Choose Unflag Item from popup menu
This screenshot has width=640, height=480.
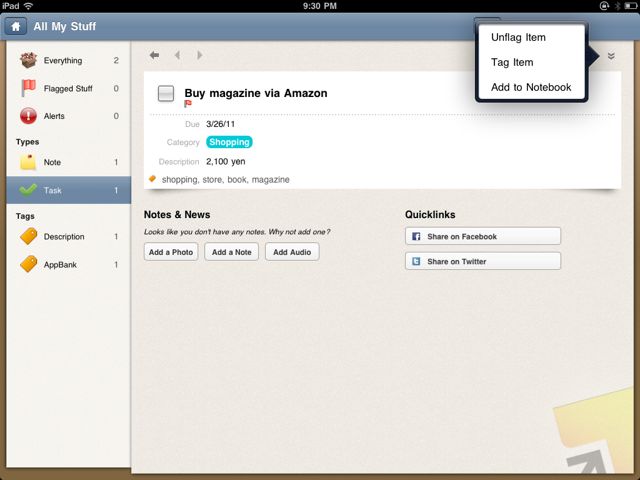click(518, 38)
